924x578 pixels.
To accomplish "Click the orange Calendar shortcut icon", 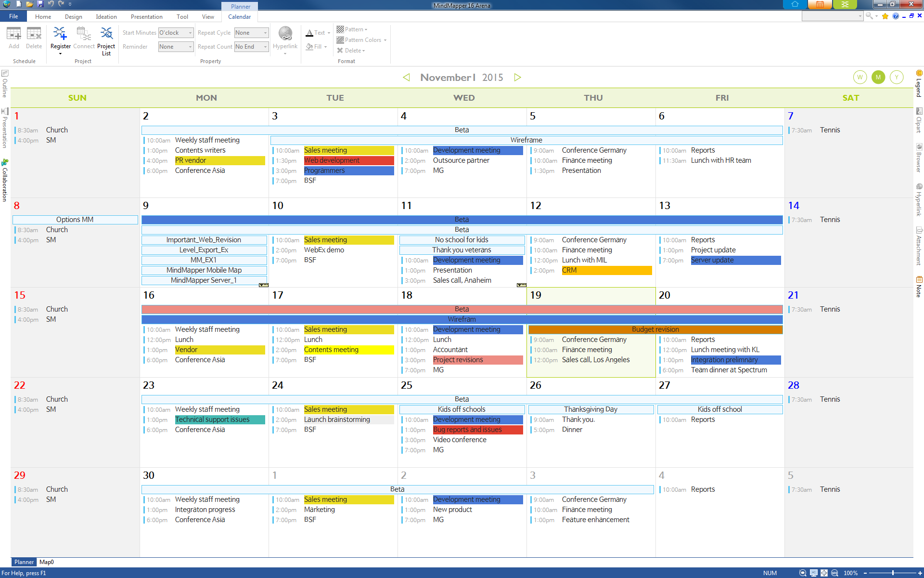I will 820,4.
